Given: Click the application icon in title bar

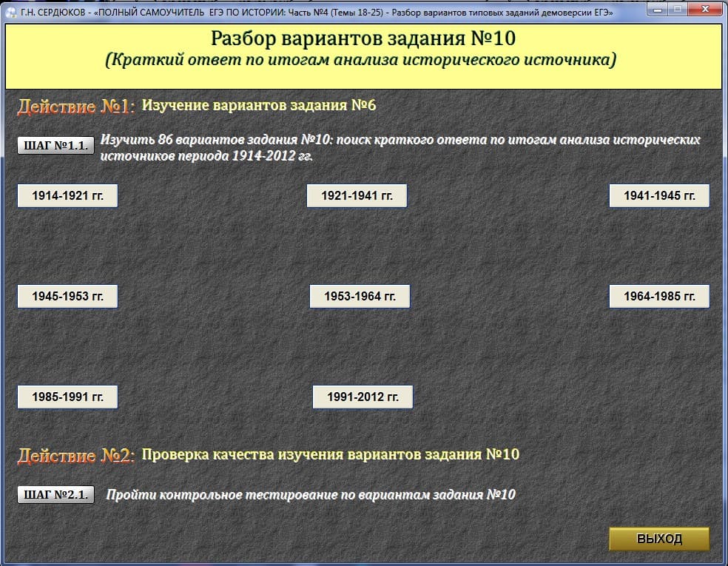Looking at the screenshot, I should click(x=11, y=13).
